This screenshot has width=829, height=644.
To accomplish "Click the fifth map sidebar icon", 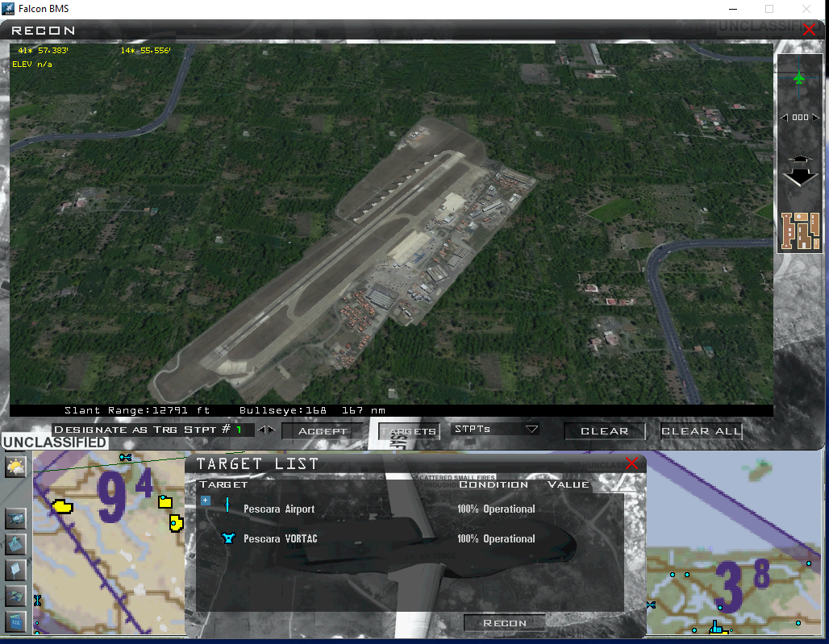I will pyautogui.click(x=15, y=596).
